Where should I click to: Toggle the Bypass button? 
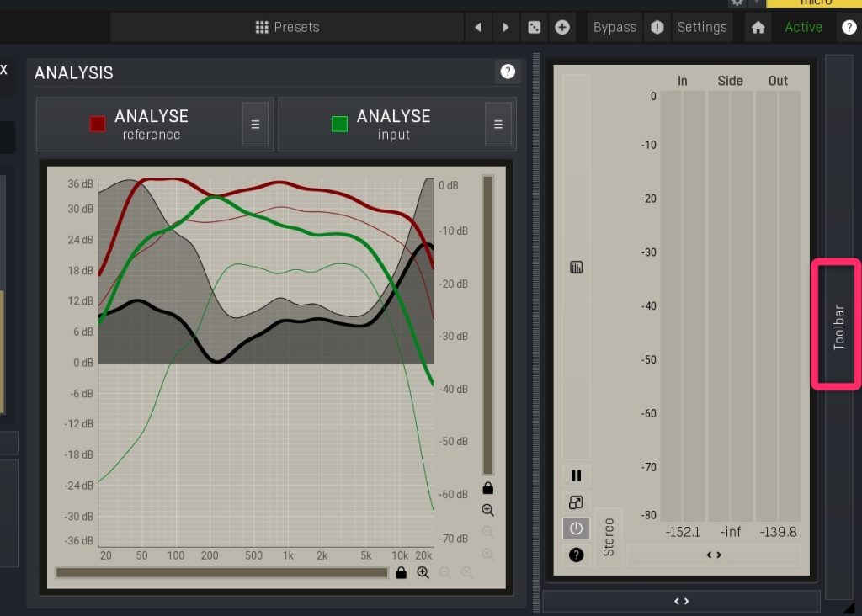(x=615, y=27)
